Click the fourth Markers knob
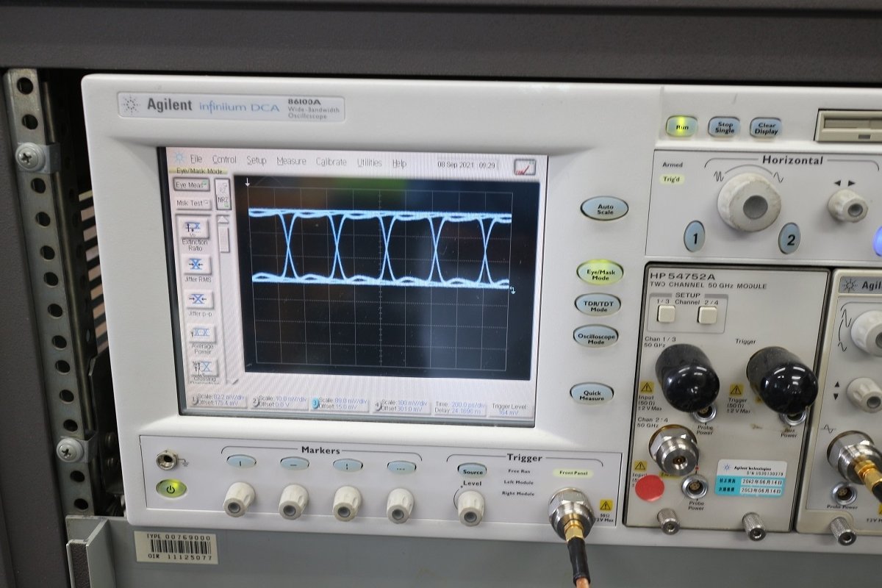Image resolution: width=882 pixels, height=588 pixels. 400,505
